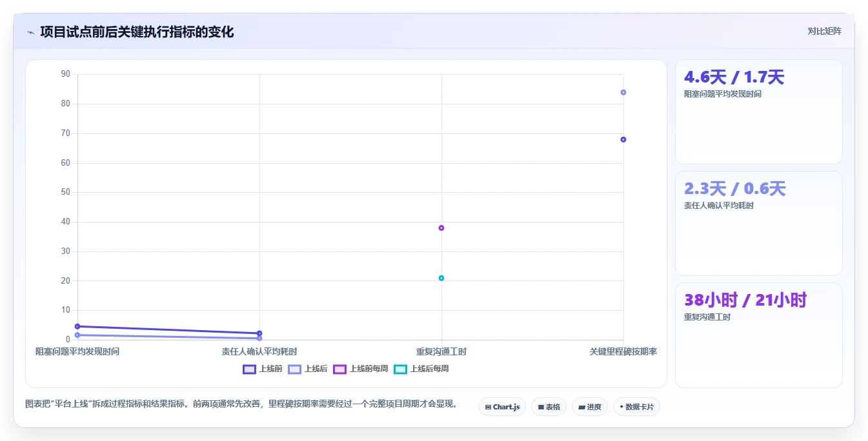Click the 上线前 point at 责任人确认平均耗时

[x=259, y=333]
